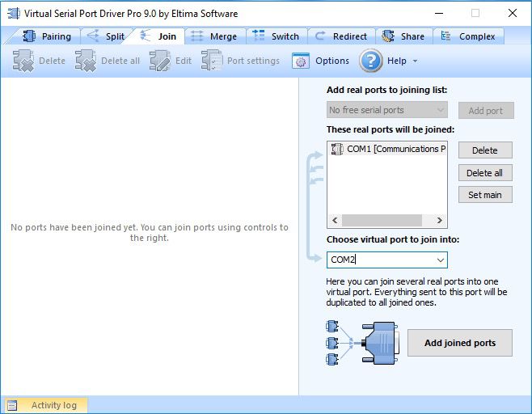
Task: Click Delete all beside joined ports list
Action: click(485, 173)
